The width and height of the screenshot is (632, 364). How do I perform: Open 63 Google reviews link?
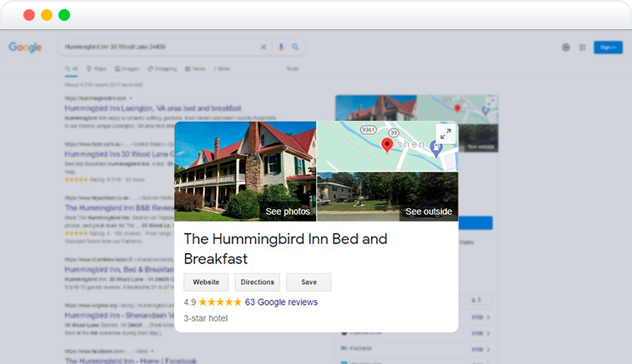click(281, 302)
